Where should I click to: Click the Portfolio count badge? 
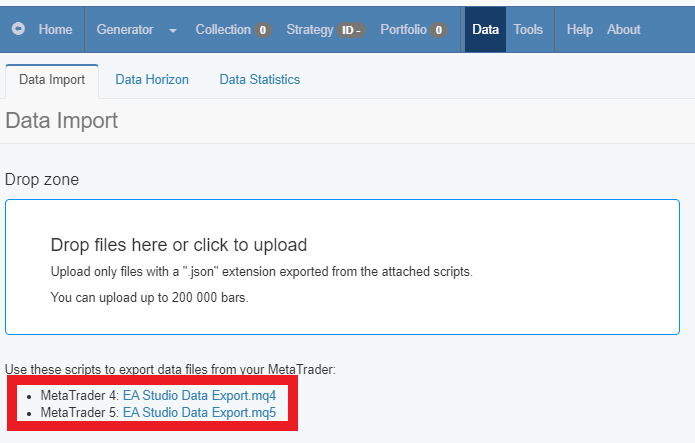pyautogui.click(x=439, y=30)
